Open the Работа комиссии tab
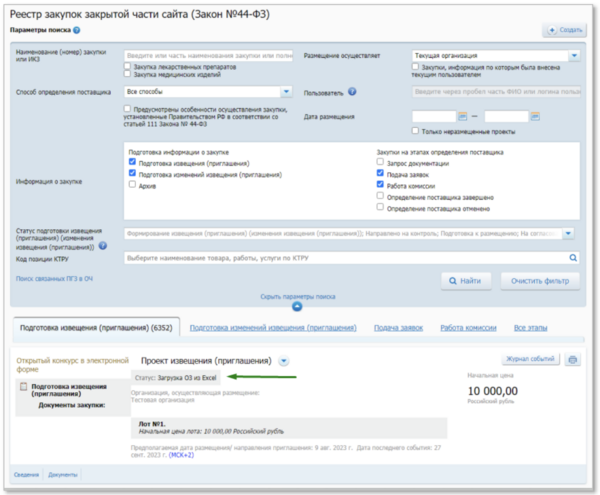The image size is (600, 495). coord(468,327)
